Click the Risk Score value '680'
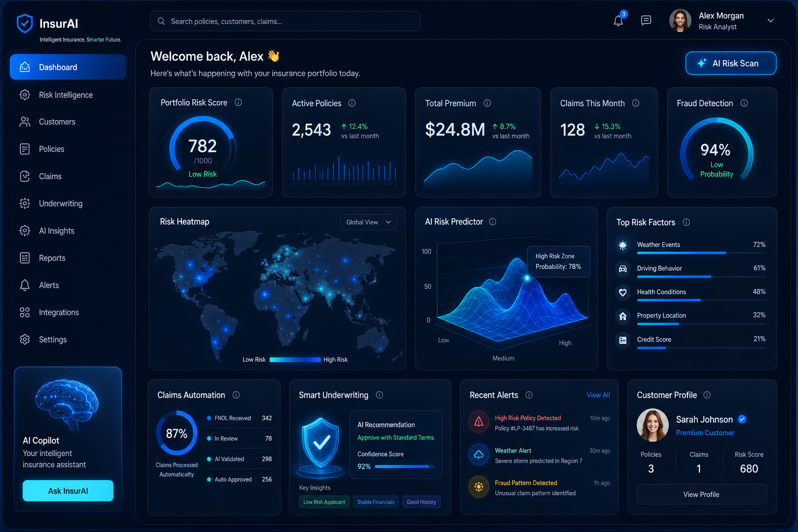 tap(749, 469)
